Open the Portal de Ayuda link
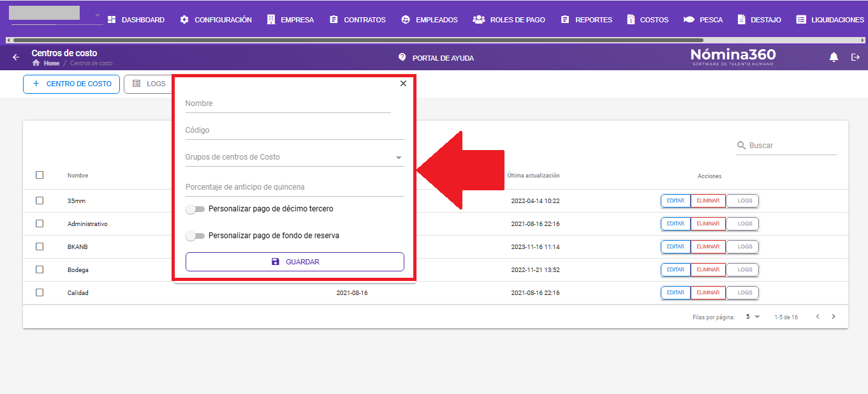Screen dimensions: 868x394 point(436,57)
